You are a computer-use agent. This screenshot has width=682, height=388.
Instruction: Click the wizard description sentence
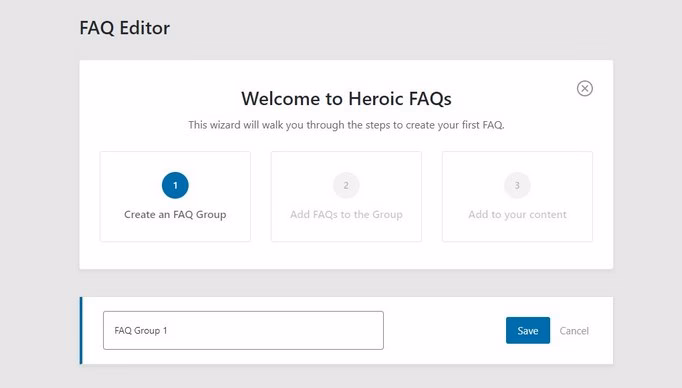346,125
